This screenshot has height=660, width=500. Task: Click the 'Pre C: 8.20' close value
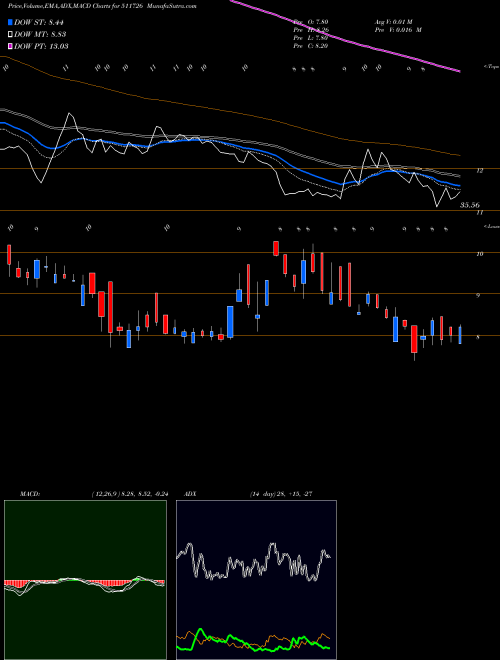pyautogui.click(x=311, y=46)
